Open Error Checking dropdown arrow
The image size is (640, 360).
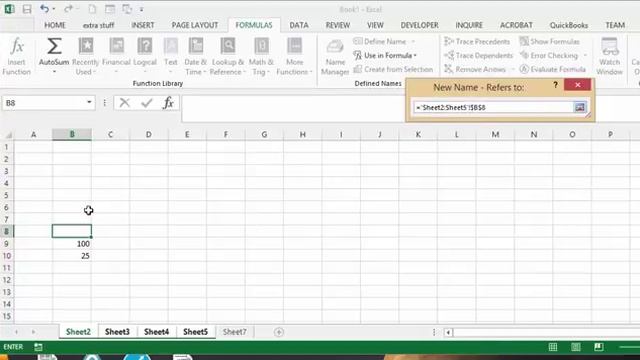(x=585, y=56)
